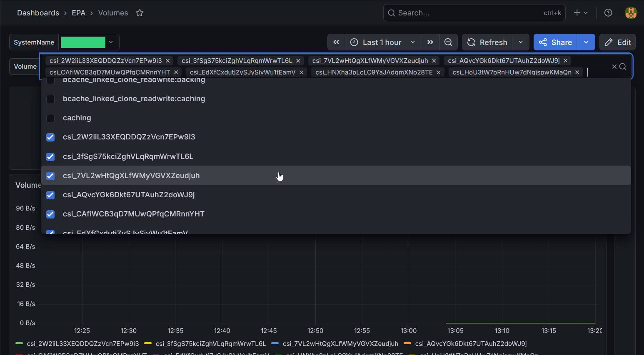Shift time range forward with double-right arrows

[430, 42]
